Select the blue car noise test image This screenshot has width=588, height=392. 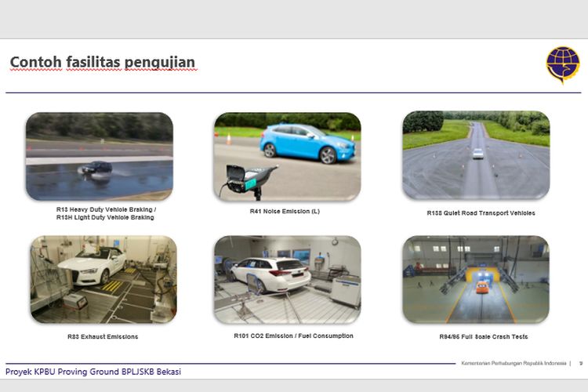pos(287,156)
